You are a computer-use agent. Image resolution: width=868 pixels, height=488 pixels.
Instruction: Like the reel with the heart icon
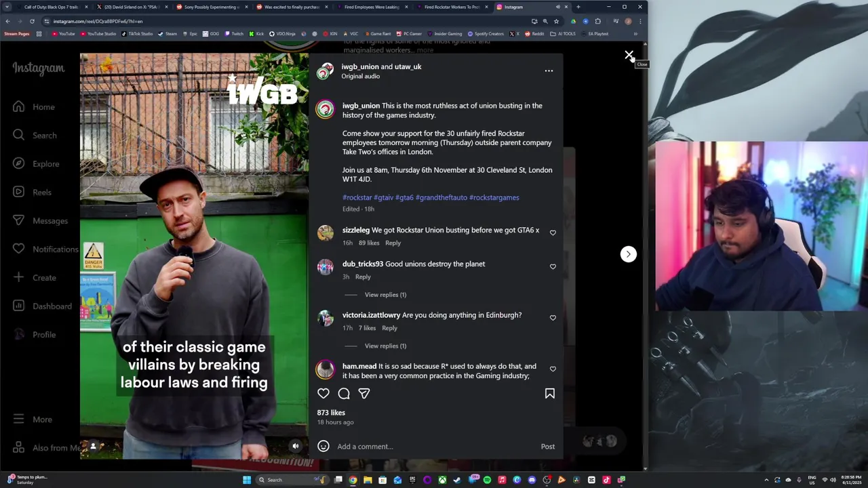pos(323,393)
